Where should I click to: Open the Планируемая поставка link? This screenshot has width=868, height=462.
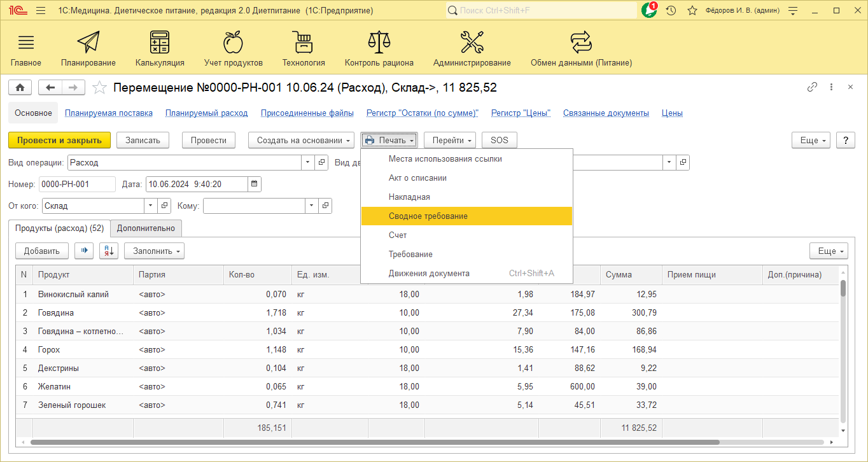click(109, 113)
